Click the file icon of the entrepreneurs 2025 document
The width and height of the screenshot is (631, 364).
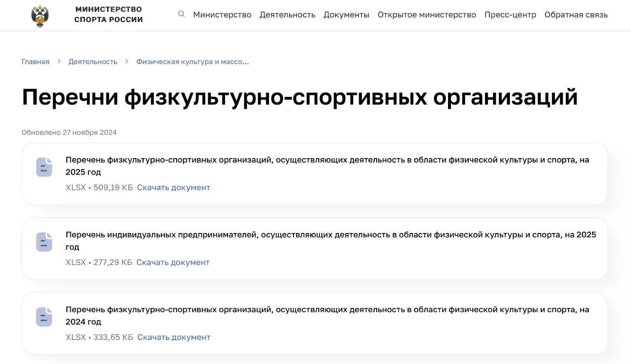[44, 242]
